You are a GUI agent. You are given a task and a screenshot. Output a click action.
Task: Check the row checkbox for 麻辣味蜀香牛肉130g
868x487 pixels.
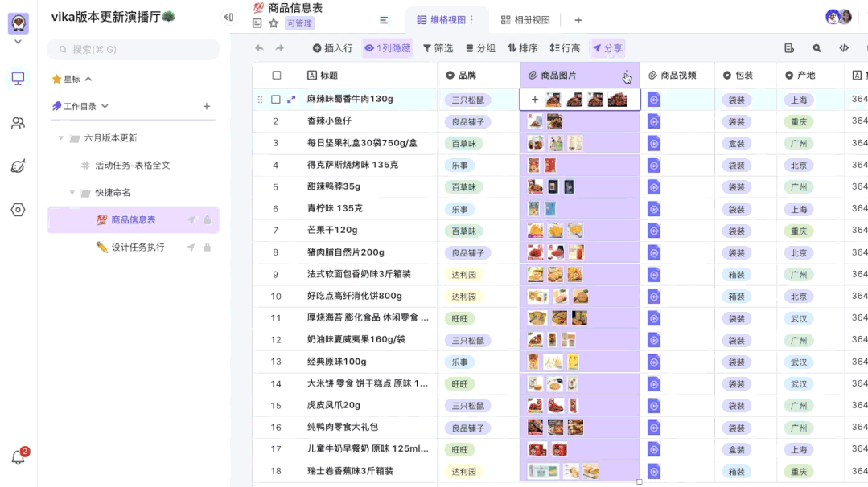[x=276, y=100]
